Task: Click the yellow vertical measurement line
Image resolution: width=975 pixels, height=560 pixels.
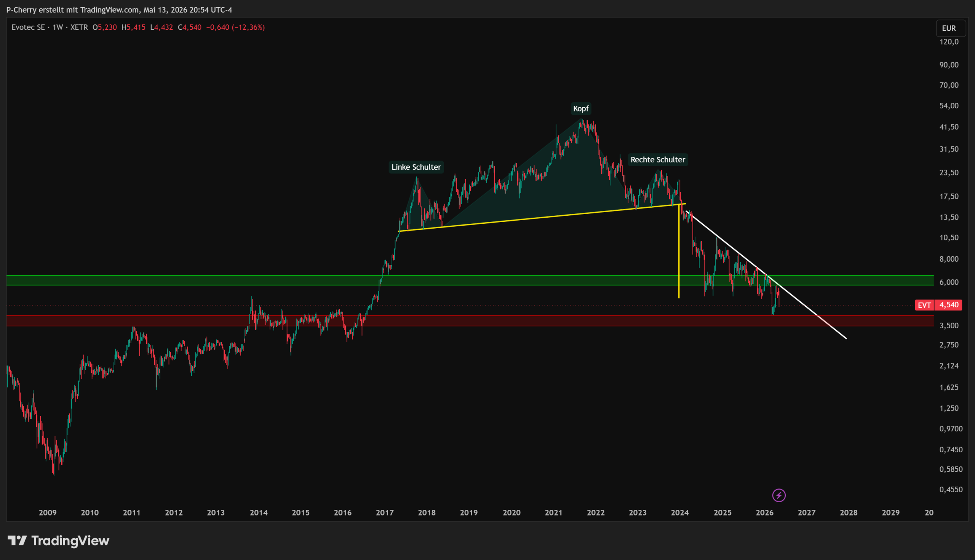Action: [679, 251]
